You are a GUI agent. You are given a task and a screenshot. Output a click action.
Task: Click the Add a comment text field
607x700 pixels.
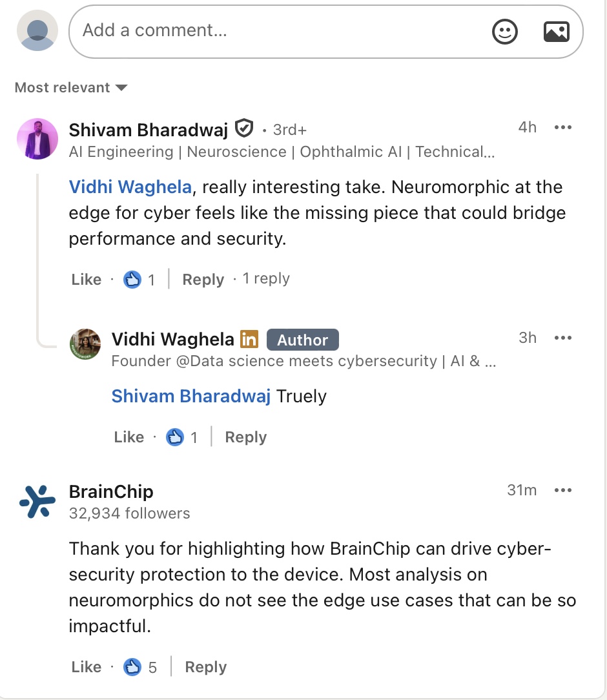[278, 31]
